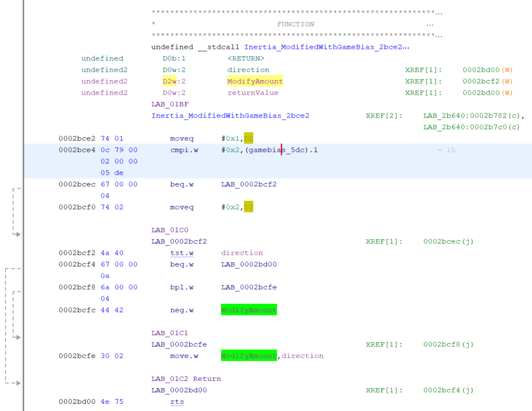Click the 0002bcec(j) jump reference
This screenshot has height=411, width=532.
[x=448, y=241]
